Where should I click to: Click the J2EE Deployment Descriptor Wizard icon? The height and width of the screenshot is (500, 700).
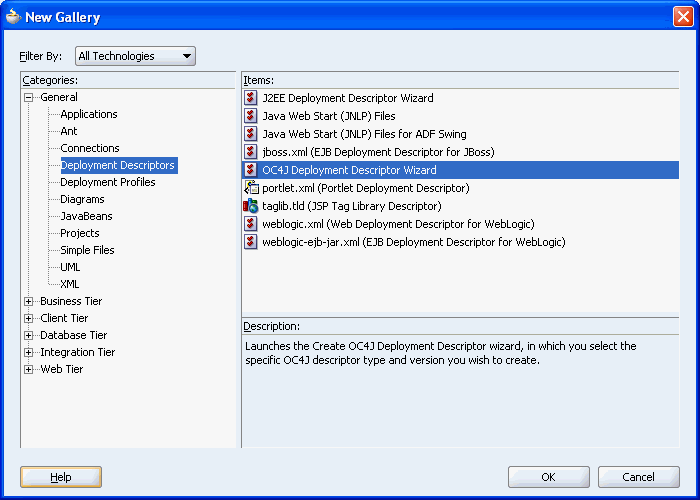point(250,98)
